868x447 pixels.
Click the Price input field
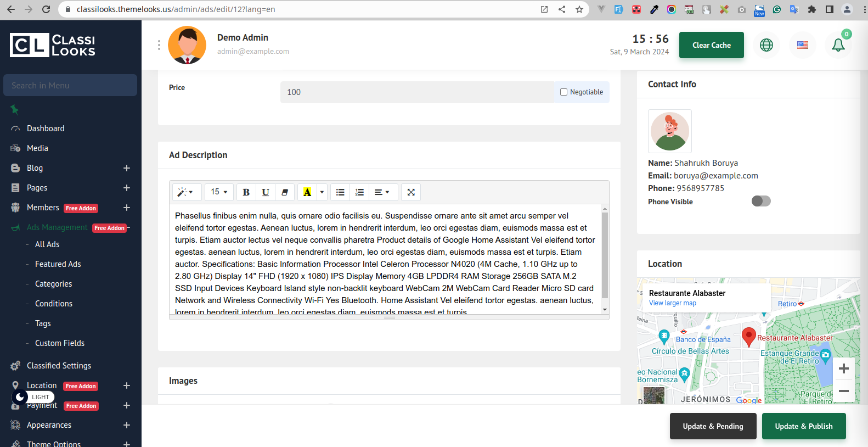click(417, 92)
